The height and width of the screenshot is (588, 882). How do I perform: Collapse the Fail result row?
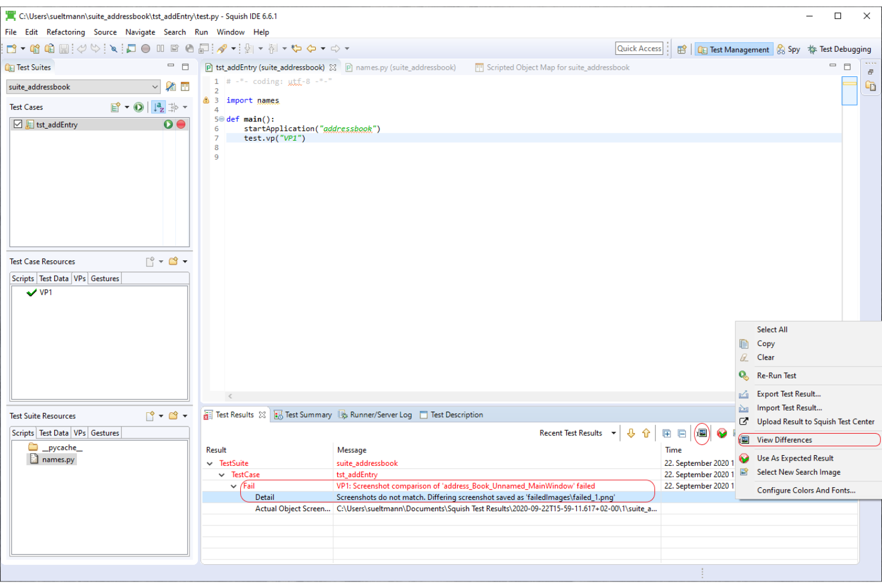tap(234, 486)
